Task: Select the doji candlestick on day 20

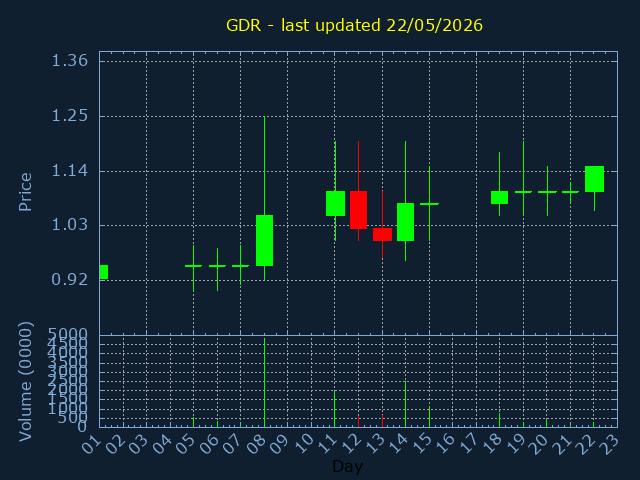Action: point(547,192)
